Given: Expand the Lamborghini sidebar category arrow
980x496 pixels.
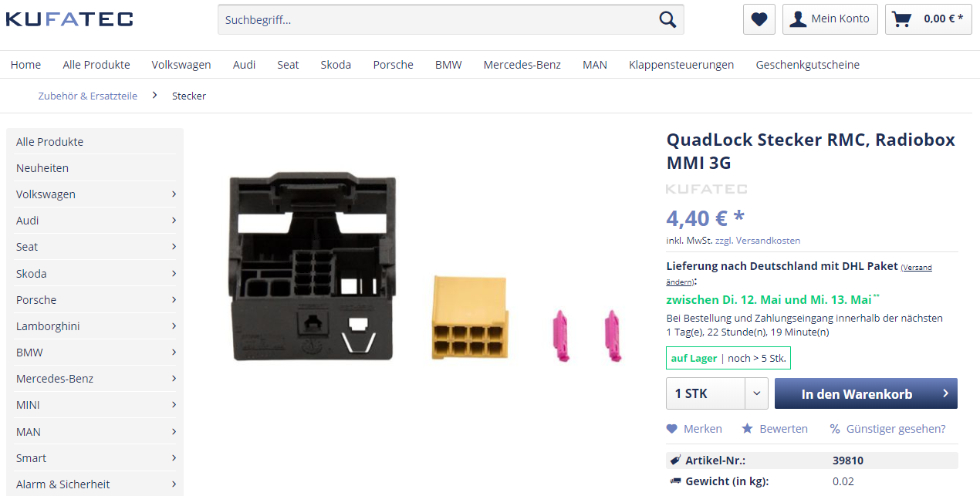Looking at the screenshot, I should (x=174, y=326).
